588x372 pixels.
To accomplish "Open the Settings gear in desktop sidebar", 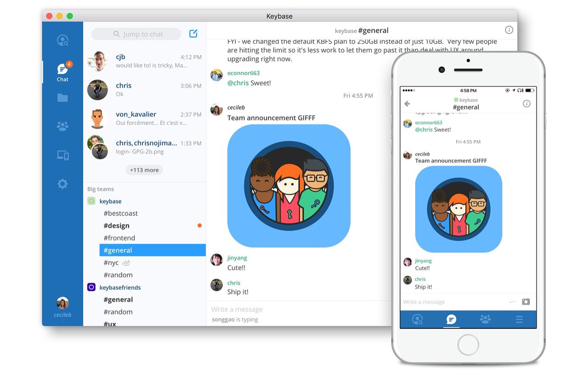I will (62, 184).
